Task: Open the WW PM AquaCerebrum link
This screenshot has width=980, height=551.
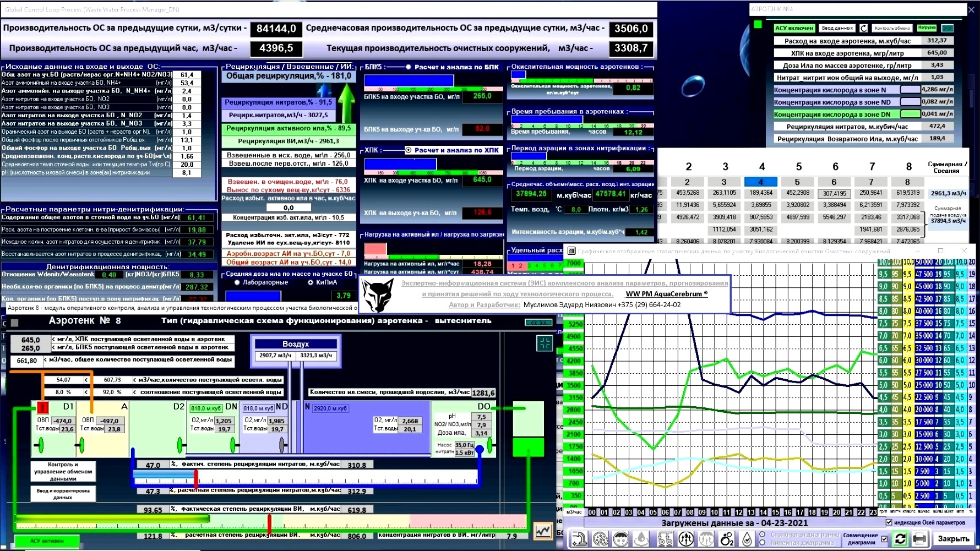Action: click(666, 294)
